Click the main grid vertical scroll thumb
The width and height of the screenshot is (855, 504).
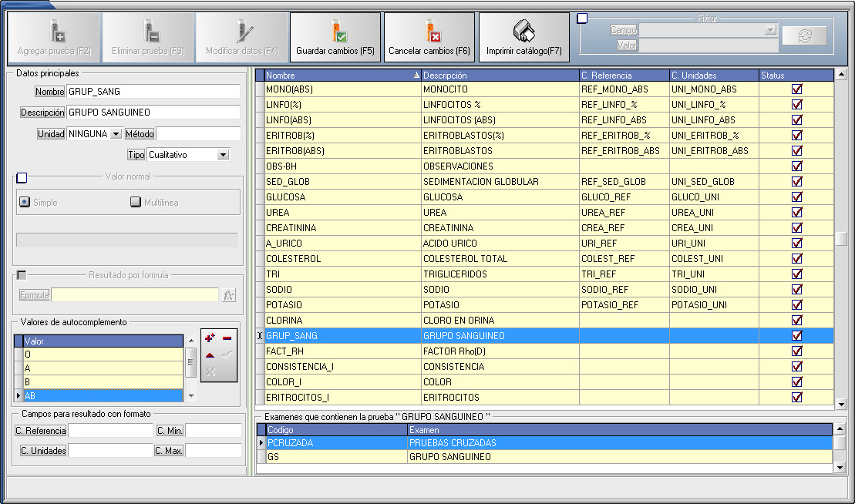pyautogui.click(x=841, y=239)
